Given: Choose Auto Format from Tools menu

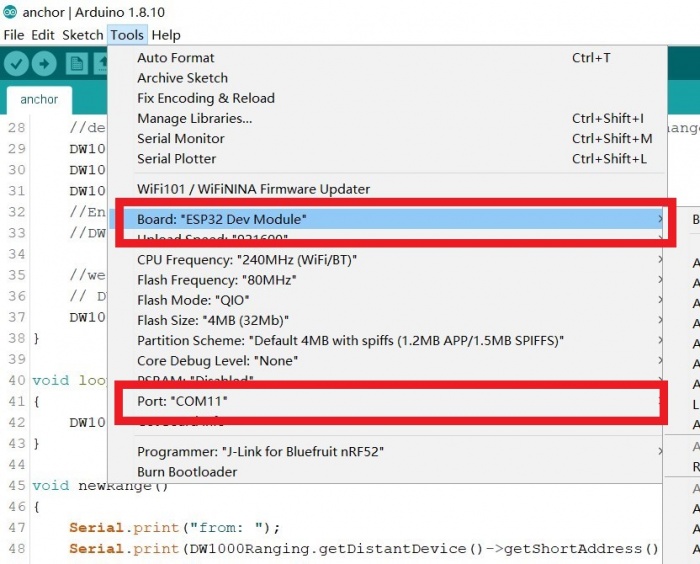Looking at the screenshot, I should (388, 58).
